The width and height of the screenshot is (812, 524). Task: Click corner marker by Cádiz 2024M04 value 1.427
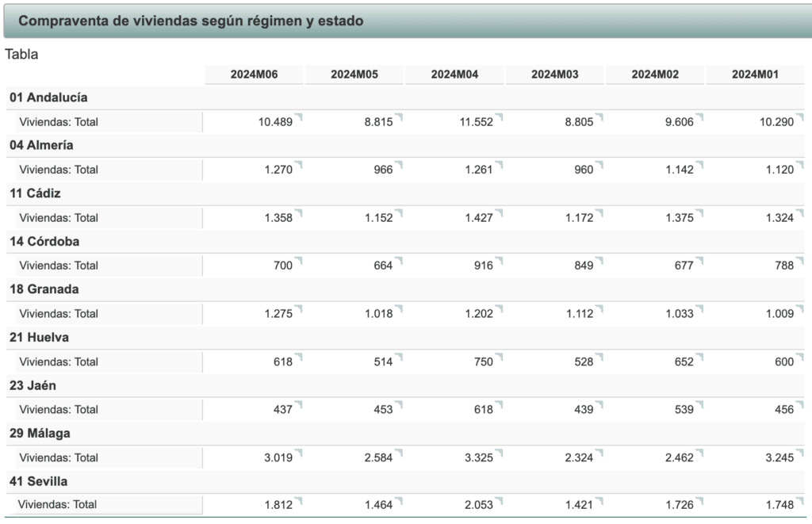[500, 213]
